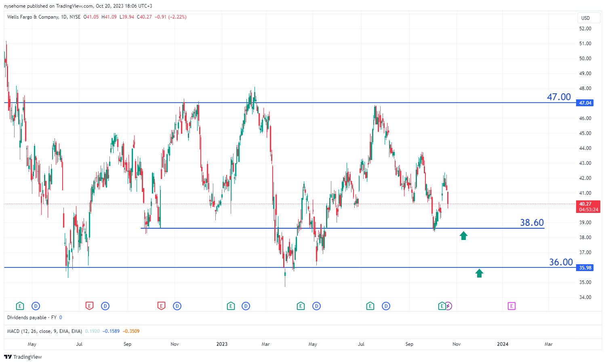The width and height of the screenshot is (606, 364).
Task: Open the USD currency selector
Action: coord(589,18)
